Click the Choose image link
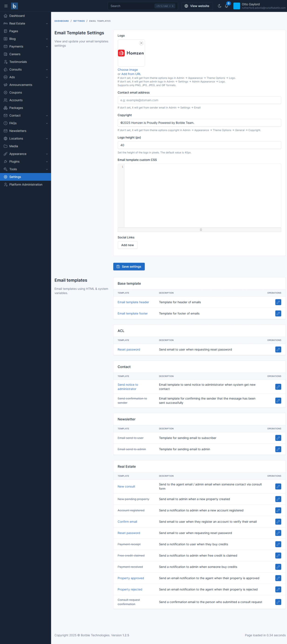Viewport: 287px width, 644px height. coord(128,70)
